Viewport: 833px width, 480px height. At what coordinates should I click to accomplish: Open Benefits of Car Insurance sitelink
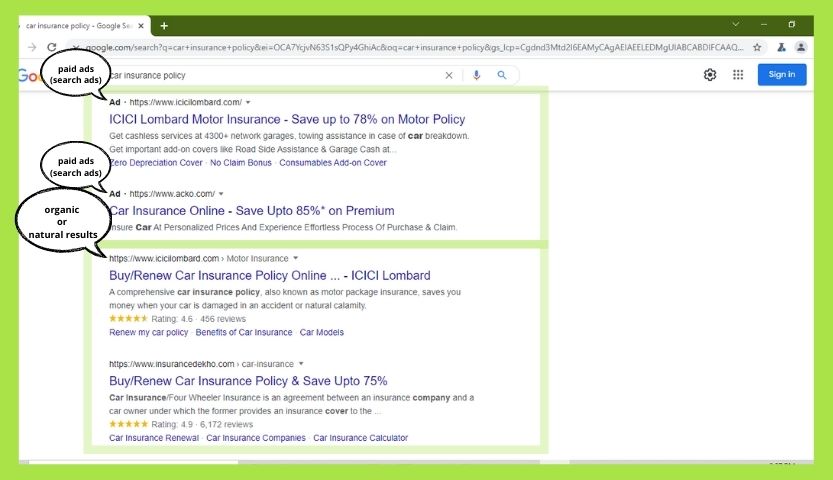pos(244,332)
